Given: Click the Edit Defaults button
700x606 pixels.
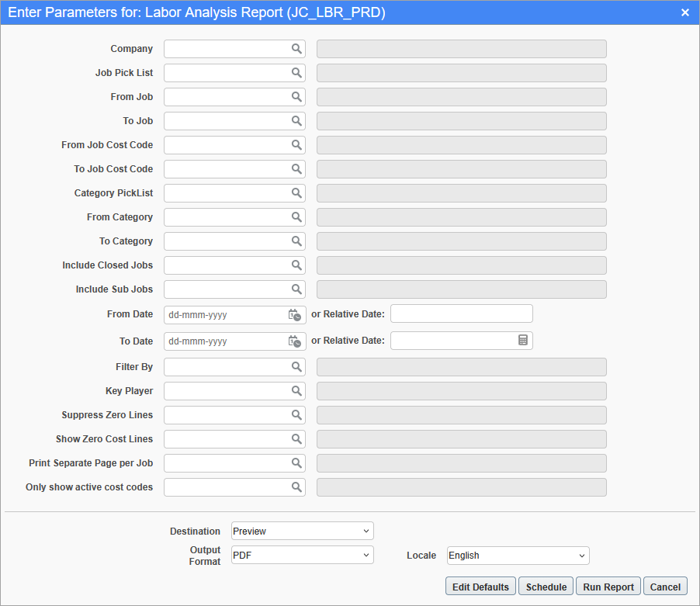Looking at the screenshot, I should pos(480,586).
